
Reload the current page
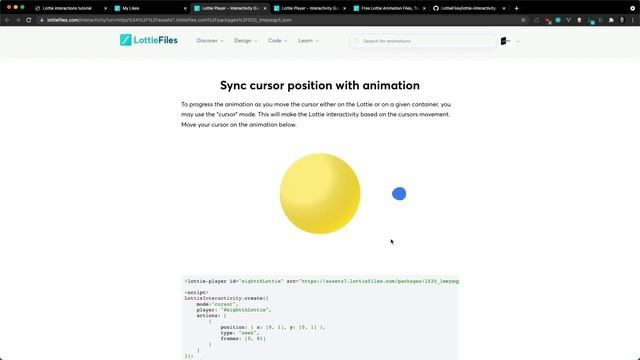pos(29,20)
